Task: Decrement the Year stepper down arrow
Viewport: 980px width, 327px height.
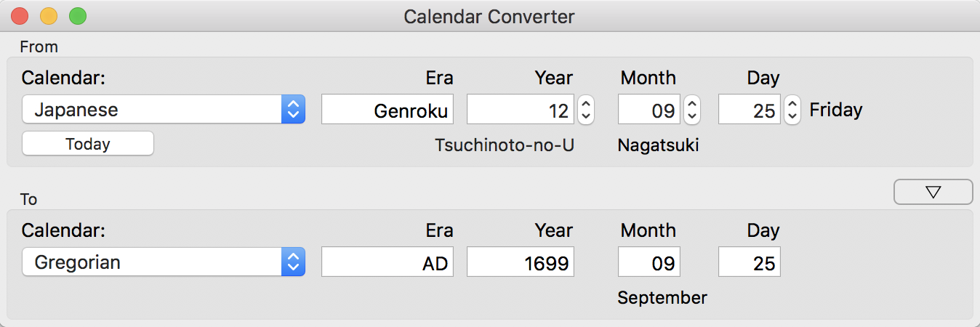Action: [586, 116]
